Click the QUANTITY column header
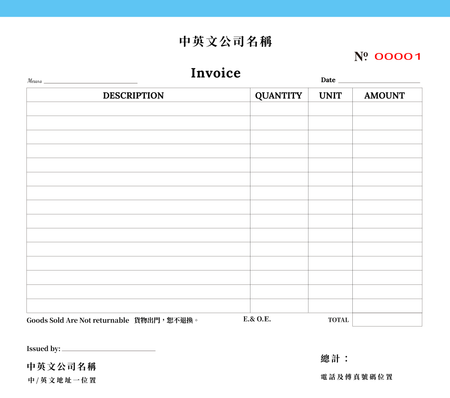Screen dimensions: 450x398 click(279, 96)
